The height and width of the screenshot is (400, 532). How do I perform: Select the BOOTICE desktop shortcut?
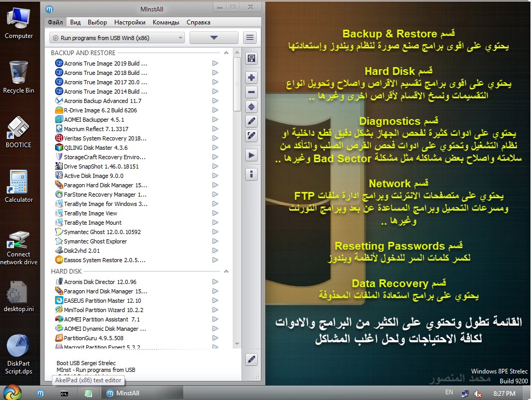18,132
